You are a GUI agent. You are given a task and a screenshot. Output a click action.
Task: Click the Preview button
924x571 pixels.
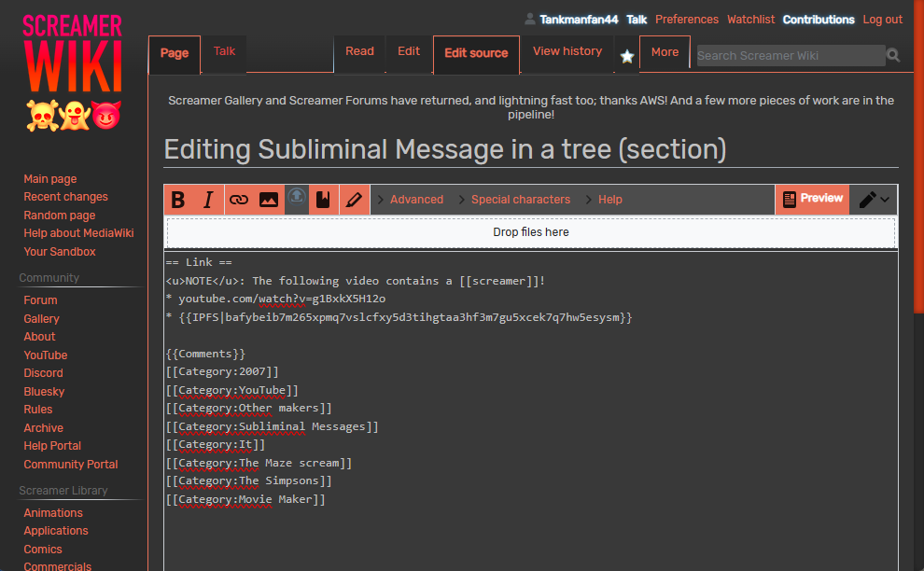tap(812, 199)
